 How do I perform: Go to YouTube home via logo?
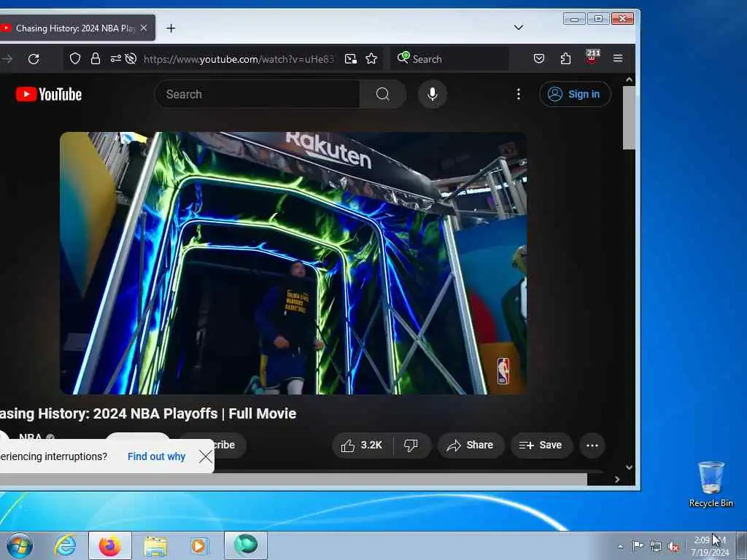(49, 94)
